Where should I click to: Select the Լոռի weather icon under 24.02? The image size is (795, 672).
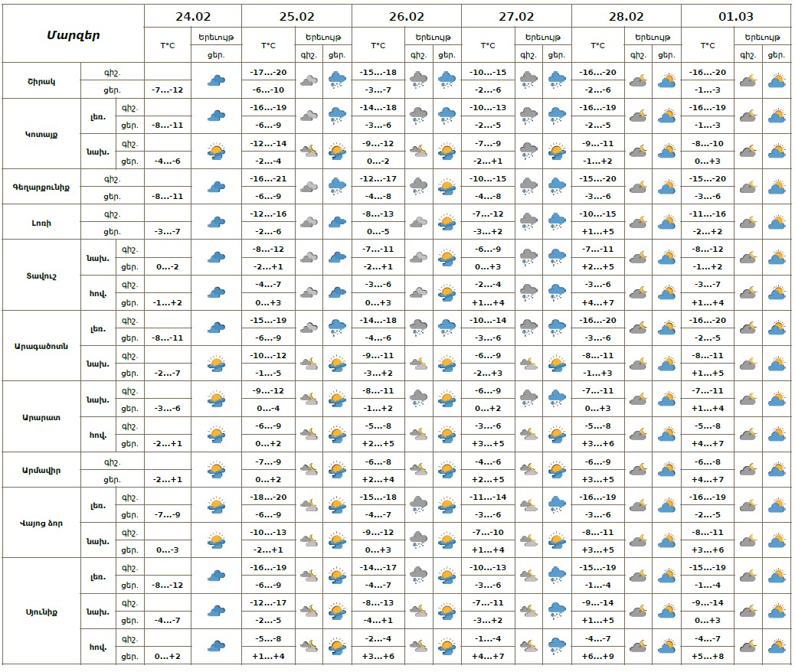click(217, 222)
